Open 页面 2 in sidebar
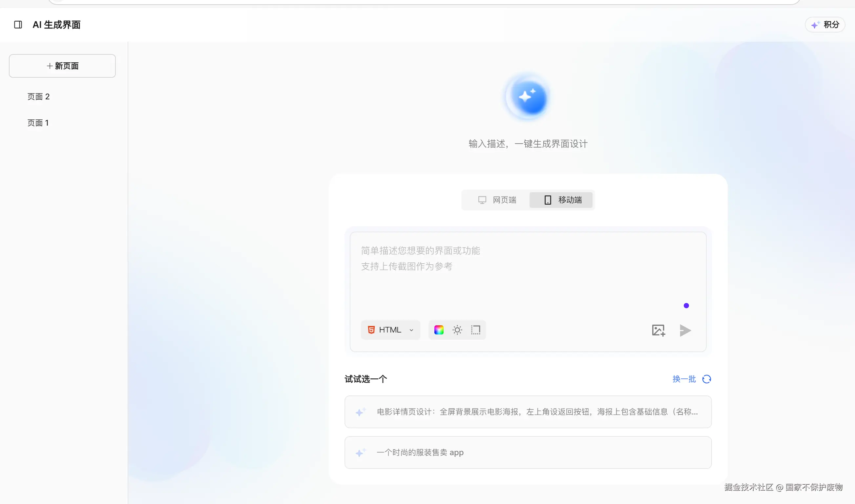Image resolution: width=855 pixels, height=504 pixels. 38,97
